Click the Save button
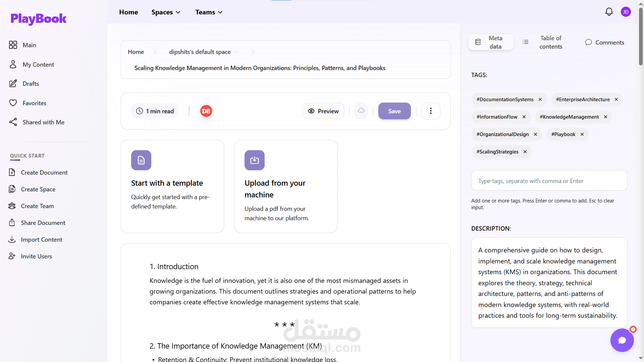The image size is (644, 362). pyautogui.click(x=394, y=111)
